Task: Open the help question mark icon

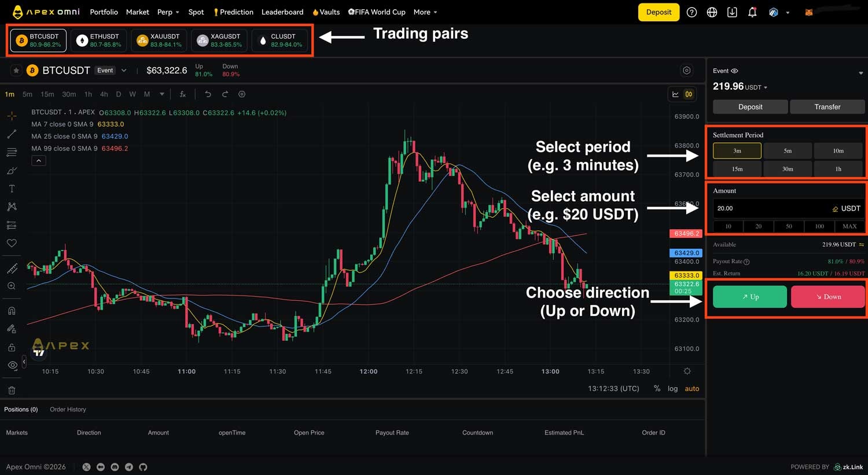Action: click(x=692, y=12)
